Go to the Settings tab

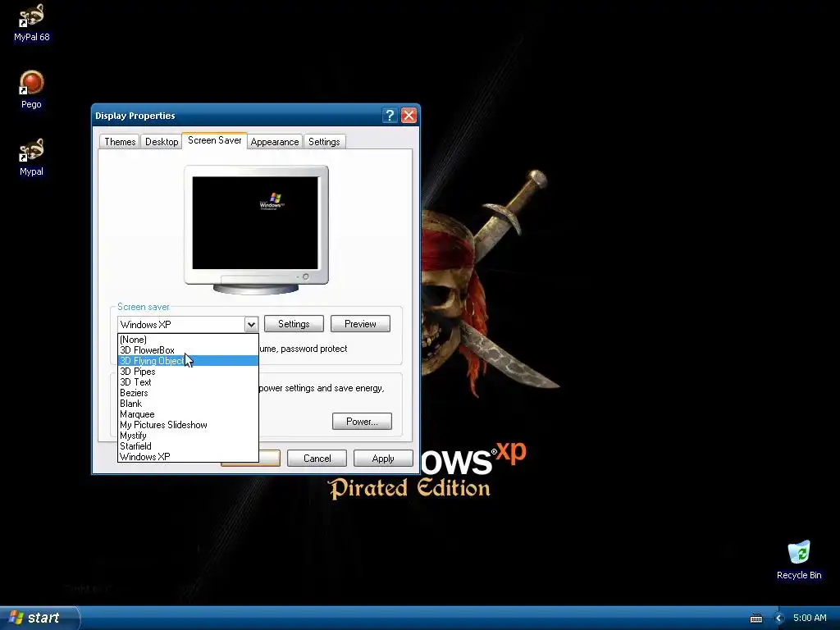click(x=324, y=141)
